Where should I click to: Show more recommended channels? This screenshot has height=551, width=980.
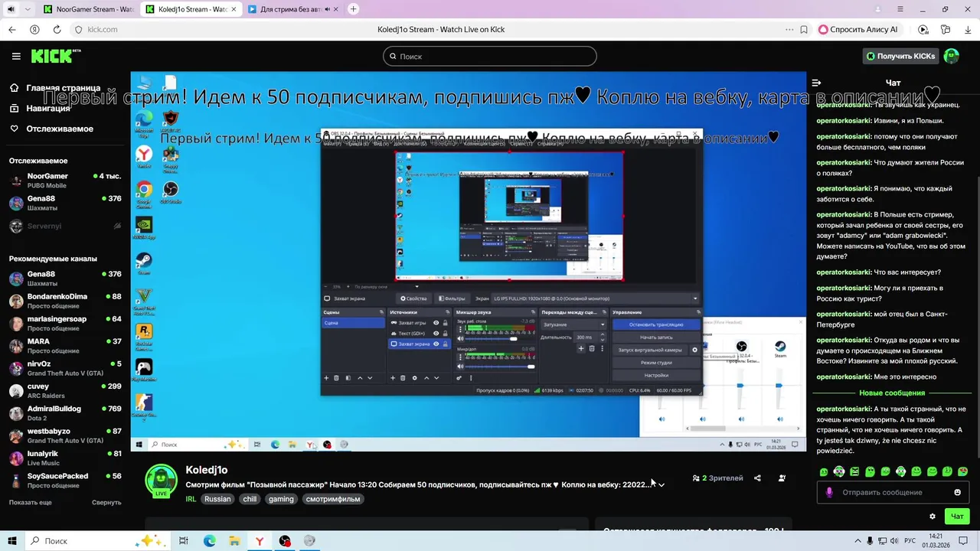point(31,502)
